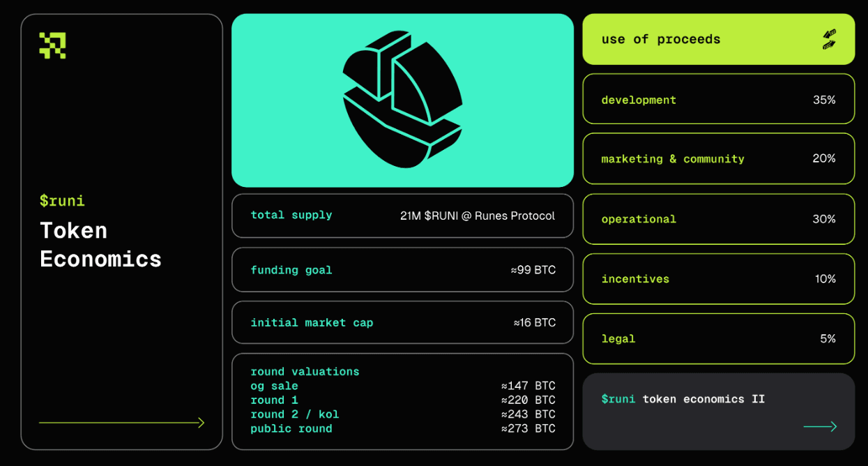This screenshot has height=466, width=868.
Task: Toggle the use of proceeds header
Action: (718, 39)
